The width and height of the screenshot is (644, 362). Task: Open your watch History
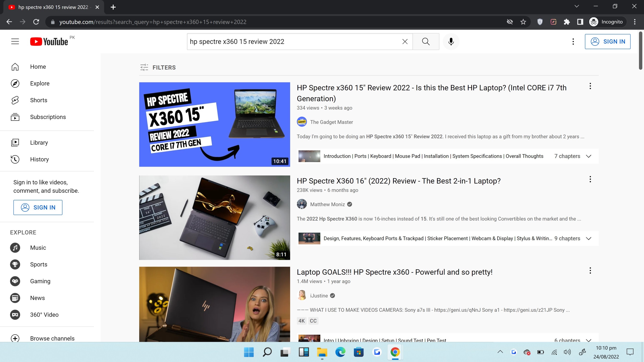pos(39,159)
